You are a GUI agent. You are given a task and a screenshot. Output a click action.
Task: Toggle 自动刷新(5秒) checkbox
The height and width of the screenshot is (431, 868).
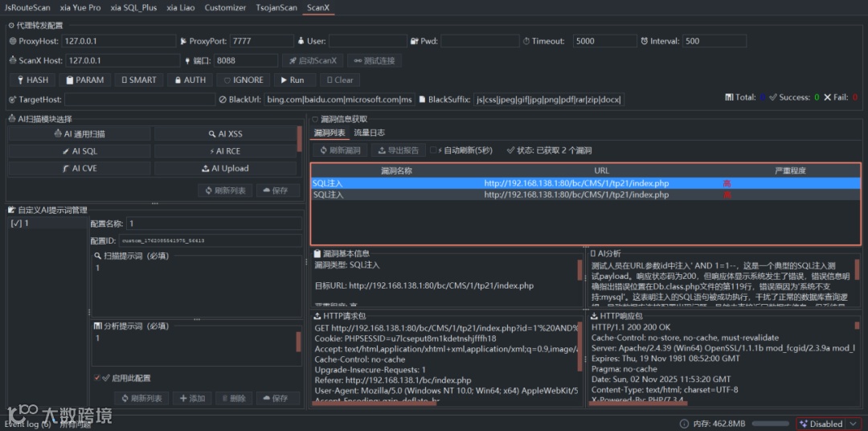(x=433, y=150)
